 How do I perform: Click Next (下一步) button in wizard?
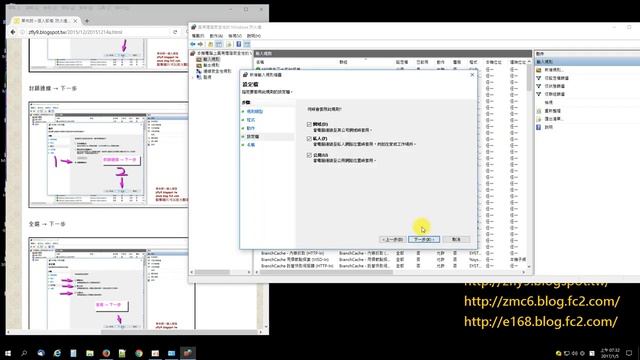click(424, 240)
